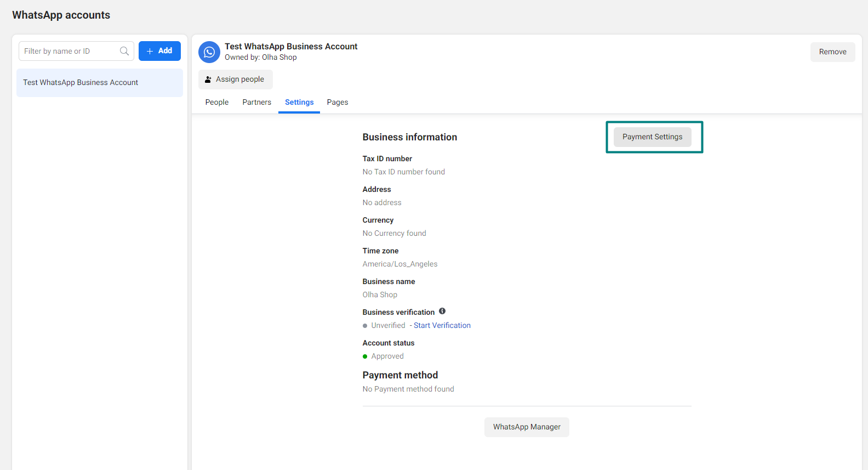Click the 'Olha Shop' business name value
This screenshot has height=470, width=868.
coord(380,295)
